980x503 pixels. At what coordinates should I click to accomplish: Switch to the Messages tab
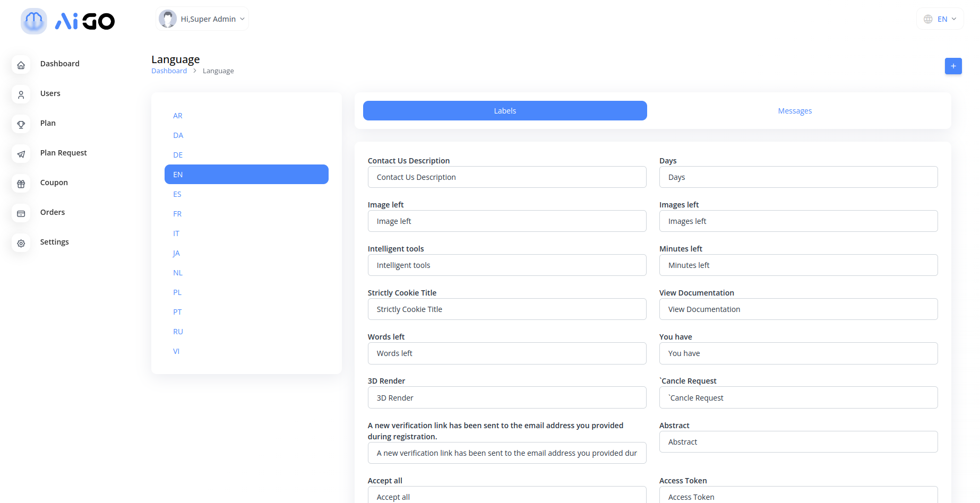[x=794, y=111]
